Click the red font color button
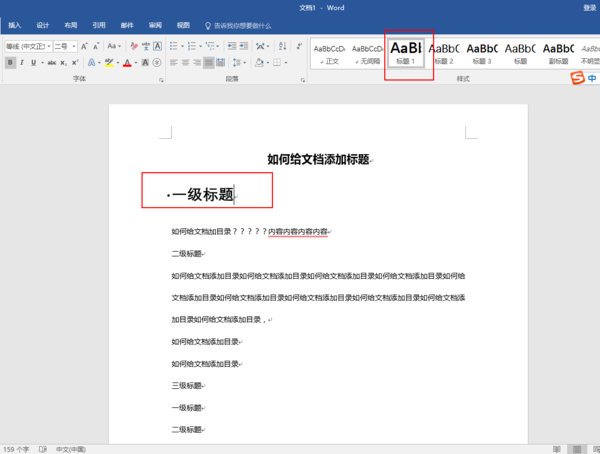This screenshot has height=454, width=600. [x=127, y=63]
